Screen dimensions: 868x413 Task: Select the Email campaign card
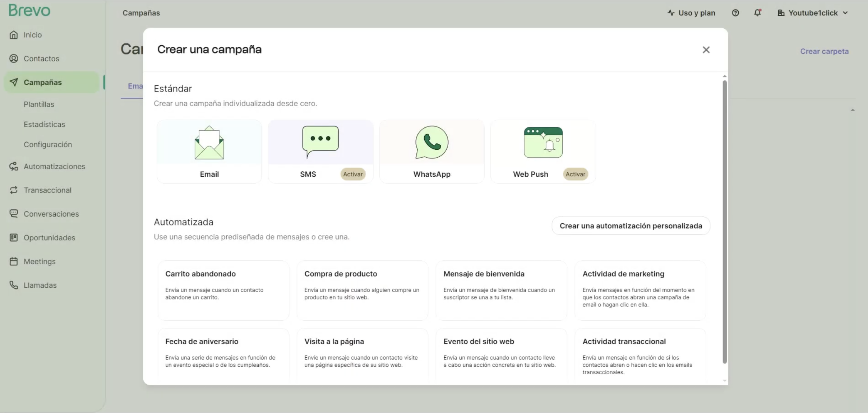pyautogui.click(x=209, y=151)
